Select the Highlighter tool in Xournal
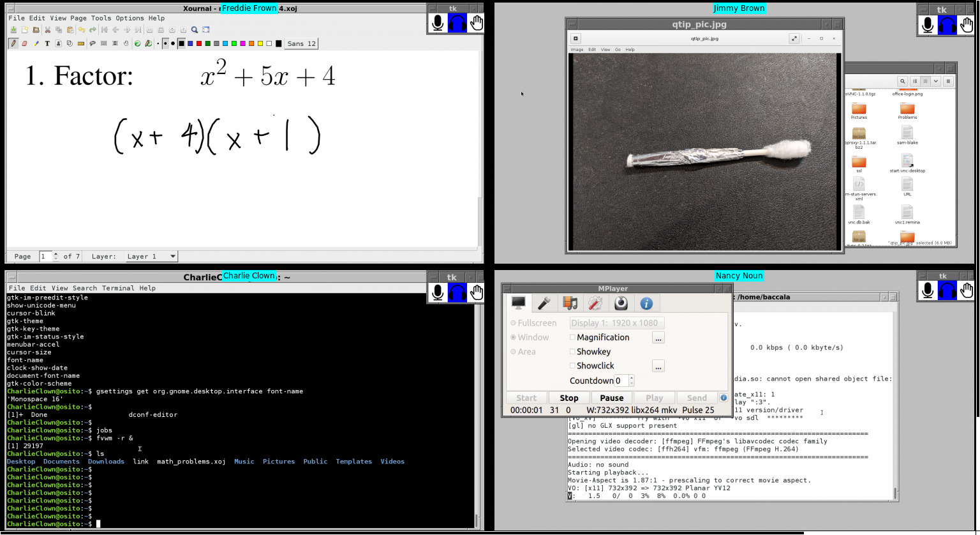 click(36, 43)
